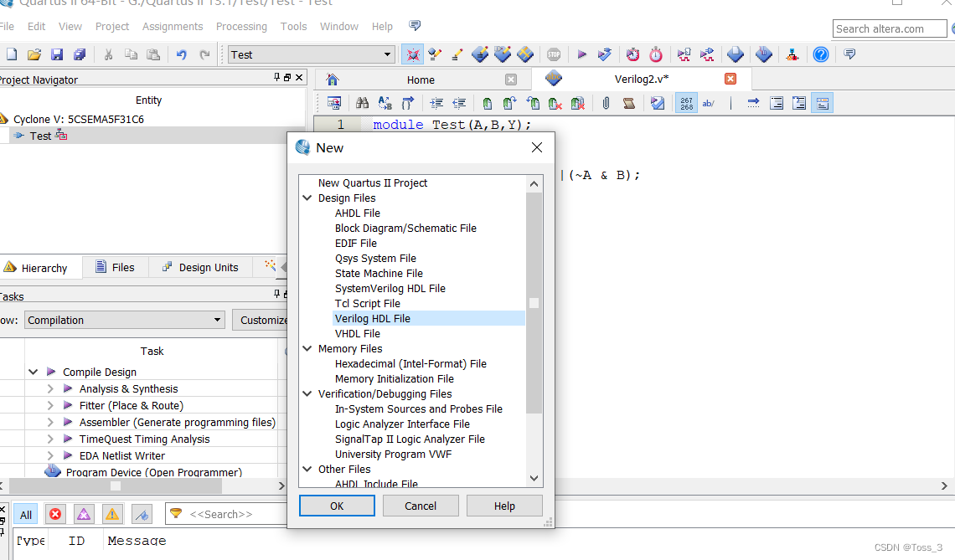This screenshot has height=560, width=955.
Task: Click the Home tab house icon
Action: point(332,80)
